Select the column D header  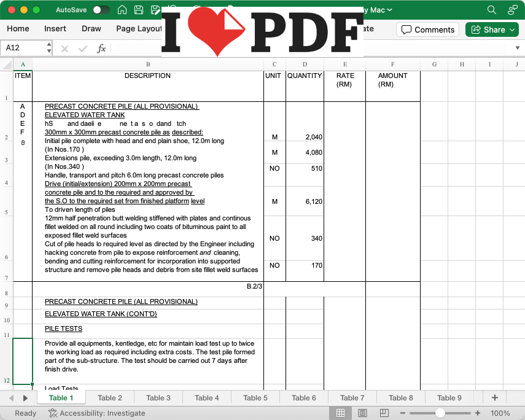305,64
